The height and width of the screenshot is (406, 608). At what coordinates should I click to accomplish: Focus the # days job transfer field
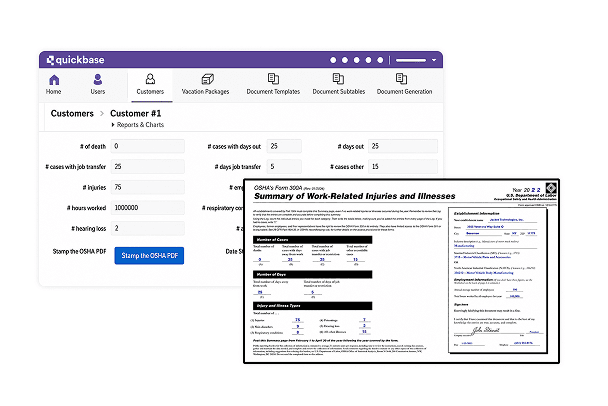284,167
